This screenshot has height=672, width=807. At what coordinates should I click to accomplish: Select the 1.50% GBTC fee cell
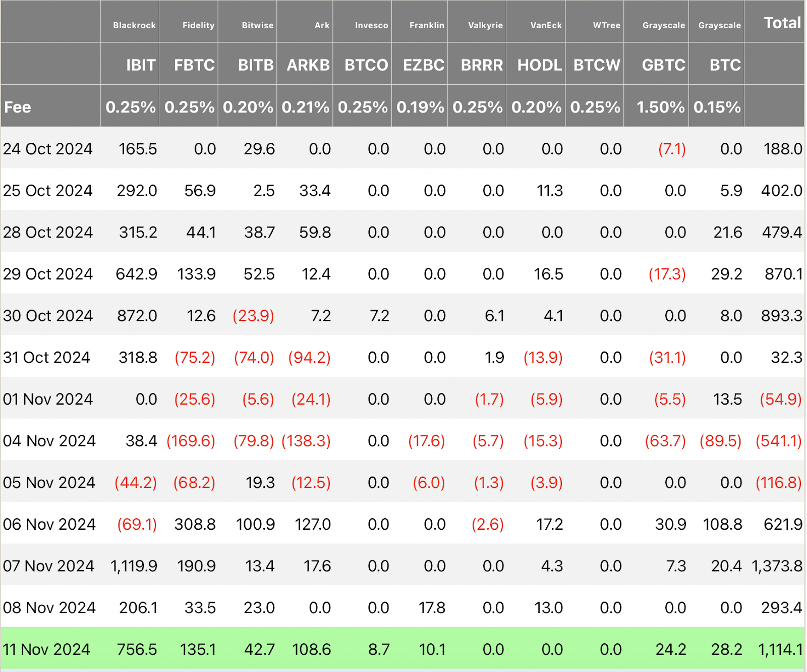(x=660, y=107)
